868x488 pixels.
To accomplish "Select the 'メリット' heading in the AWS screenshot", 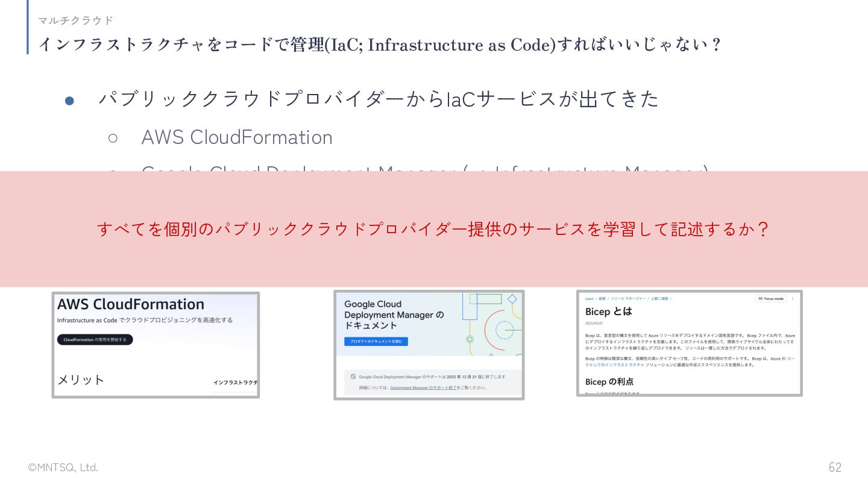I will click(81, 380).
